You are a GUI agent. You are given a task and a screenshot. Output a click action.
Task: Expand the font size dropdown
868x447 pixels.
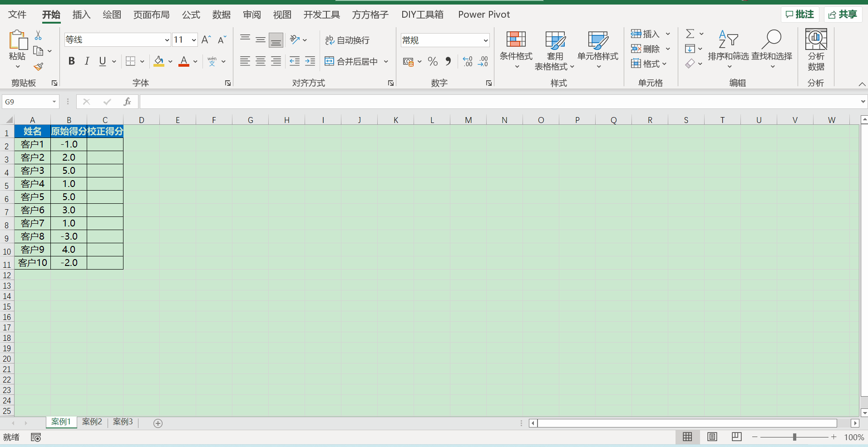(x=194, y=40)
